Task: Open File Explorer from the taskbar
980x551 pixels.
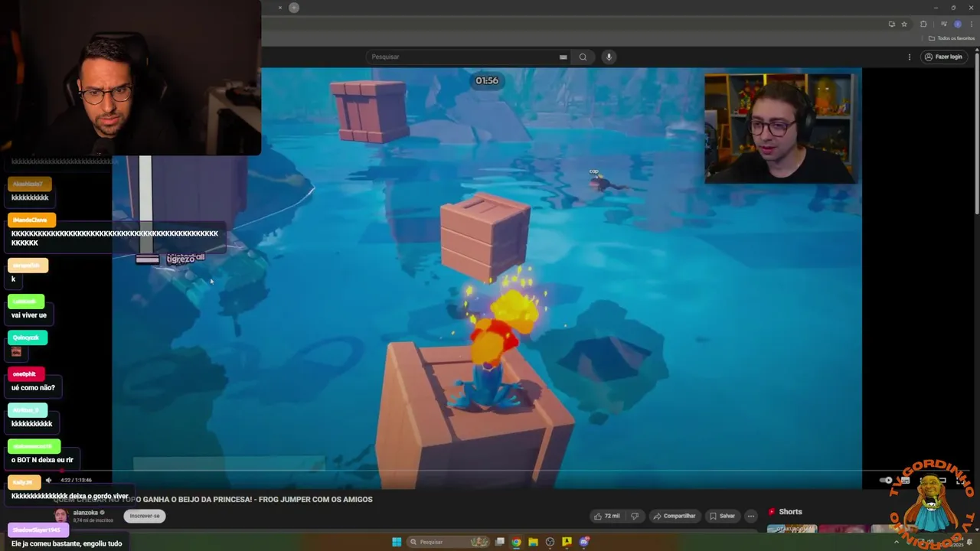Action: (x=534, y=542)
